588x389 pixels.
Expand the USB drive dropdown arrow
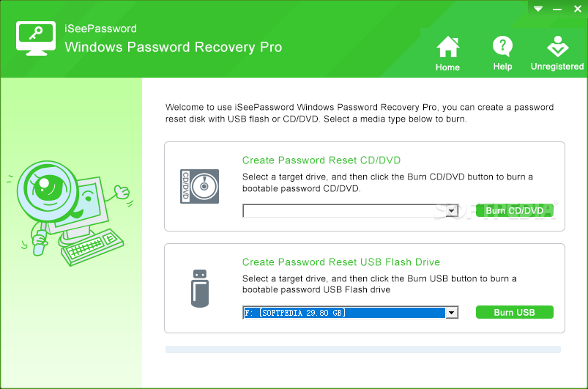tap(452, 313)
